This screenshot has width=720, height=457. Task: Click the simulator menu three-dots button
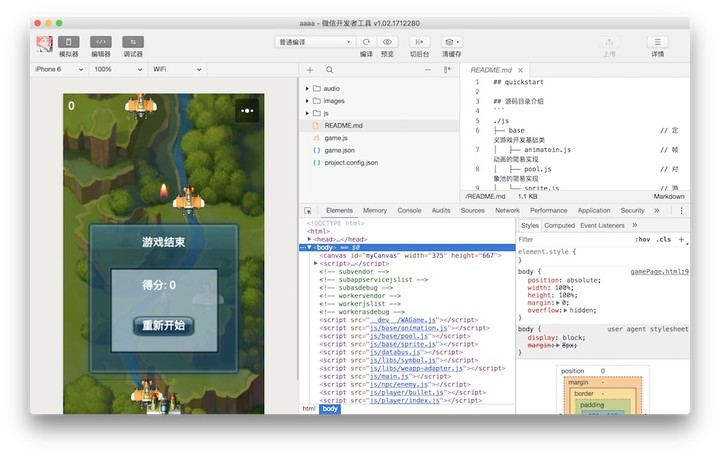click(247, 111)
